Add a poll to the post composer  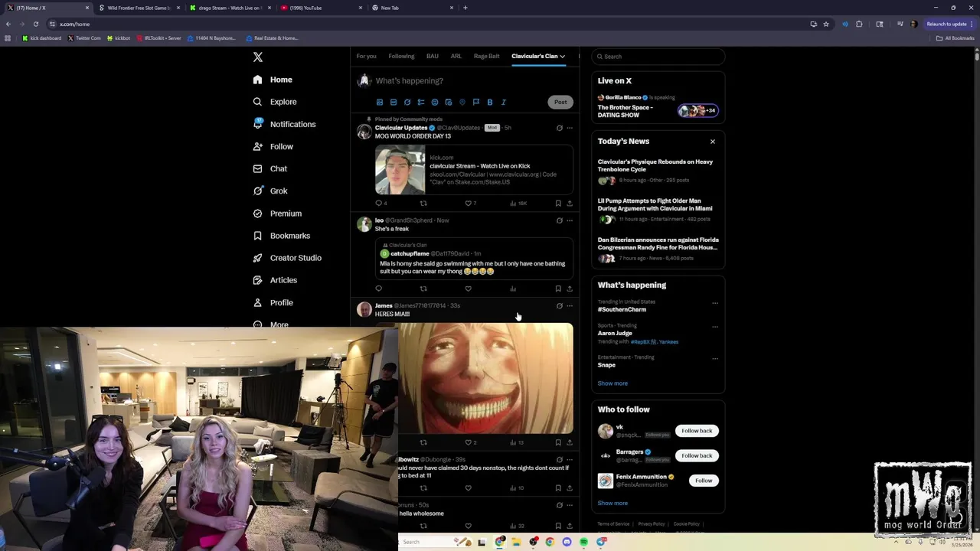421,102
